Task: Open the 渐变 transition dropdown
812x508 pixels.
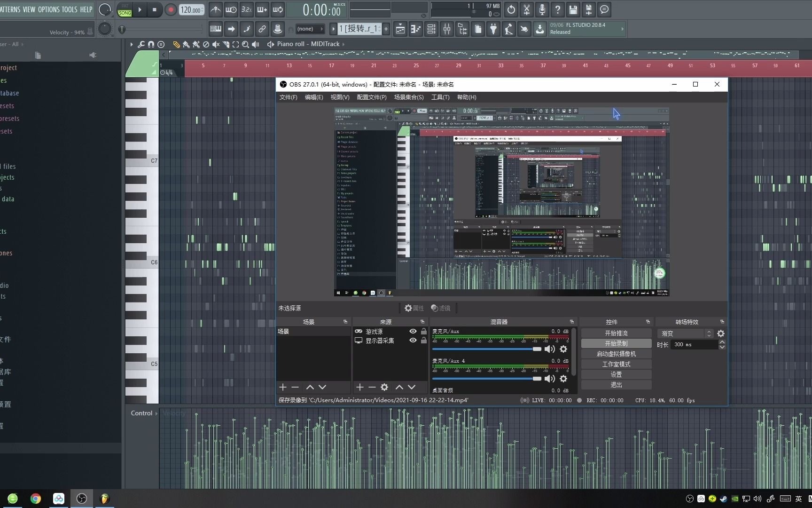Action: (x=686, y=333)
